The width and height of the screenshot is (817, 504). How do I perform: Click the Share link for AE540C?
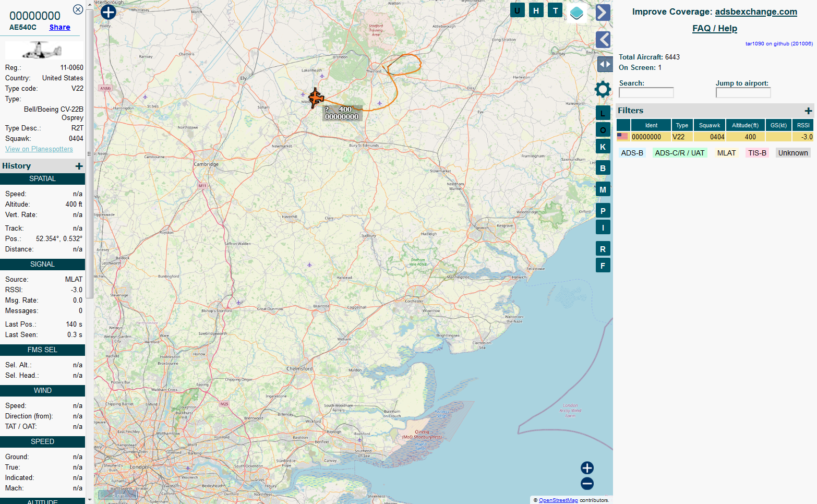pyautogui.click(x=59, y=27)
